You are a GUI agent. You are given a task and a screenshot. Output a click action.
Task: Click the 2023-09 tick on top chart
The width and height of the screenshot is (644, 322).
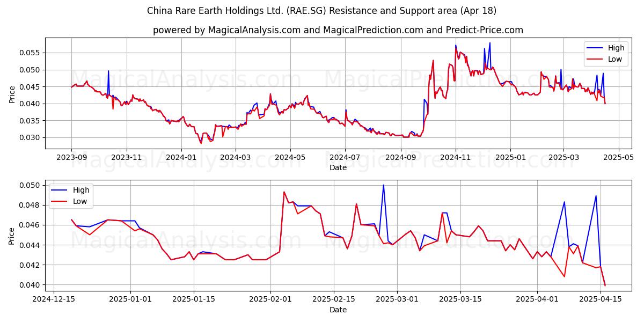71,157
